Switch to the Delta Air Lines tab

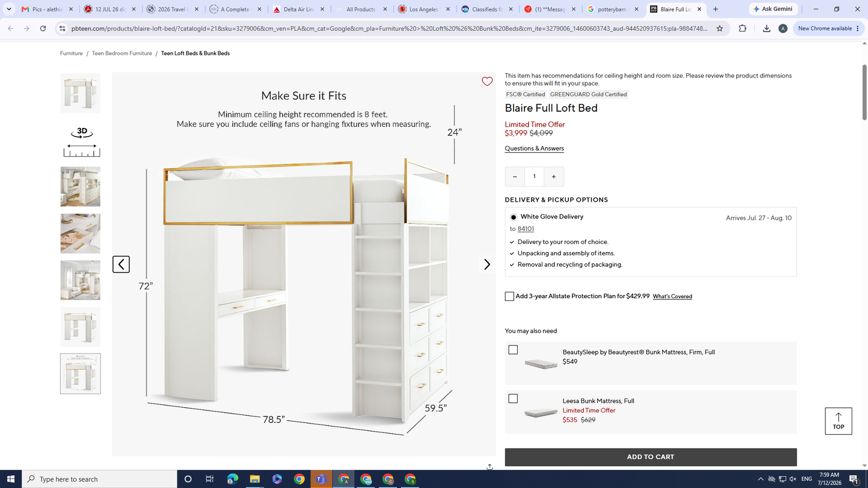pos(298,9)
